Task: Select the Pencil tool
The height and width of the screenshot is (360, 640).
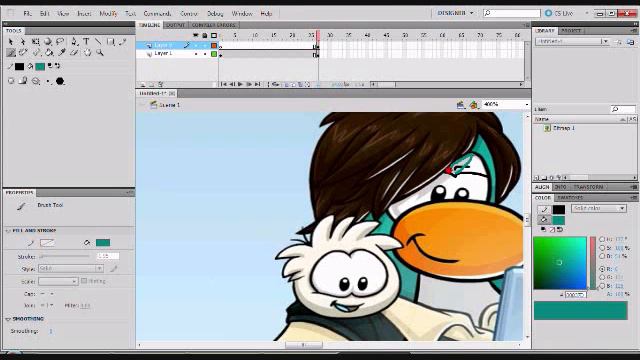Action: click(x=123, y=42)
